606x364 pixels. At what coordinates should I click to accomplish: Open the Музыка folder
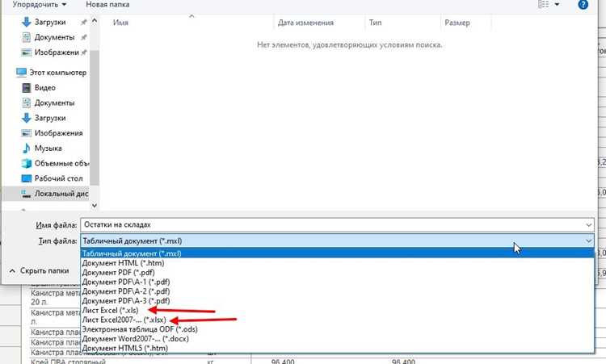[x=48, y=149]
